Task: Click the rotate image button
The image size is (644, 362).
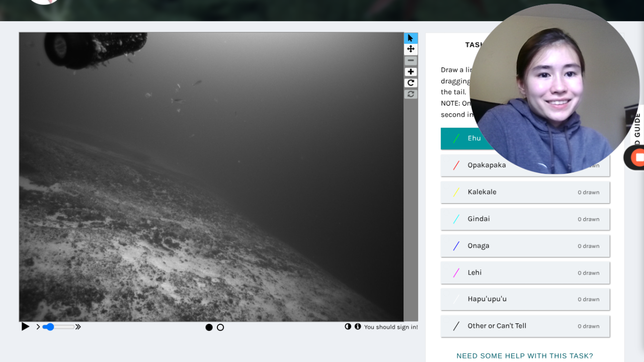Action: (x=411, y=83)
